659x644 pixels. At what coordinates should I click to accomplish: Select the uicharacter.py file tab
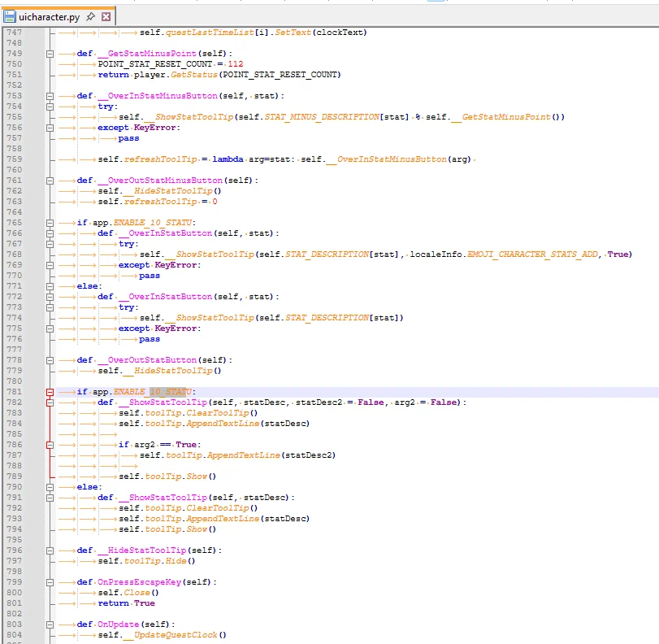49,16
